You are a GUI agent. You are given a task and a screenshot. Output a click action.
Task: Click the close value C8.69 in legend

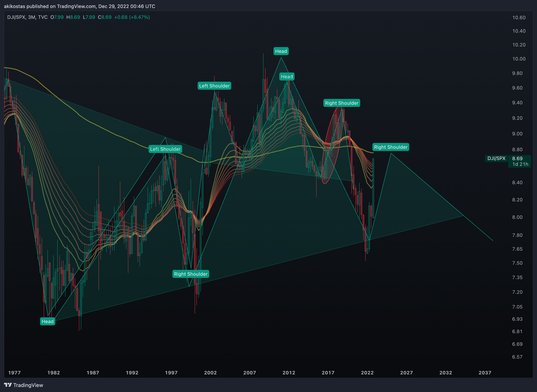click(105, 17)
